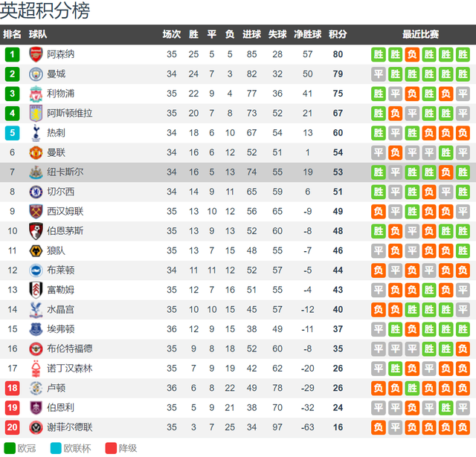This screenshot has width=476, height=457.
Task: Click the Nottingham Forest tree crest
Action: (x=36, y=369)
